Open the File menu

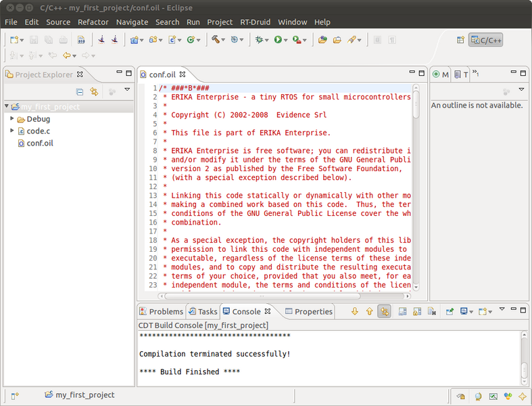(11, 22)
